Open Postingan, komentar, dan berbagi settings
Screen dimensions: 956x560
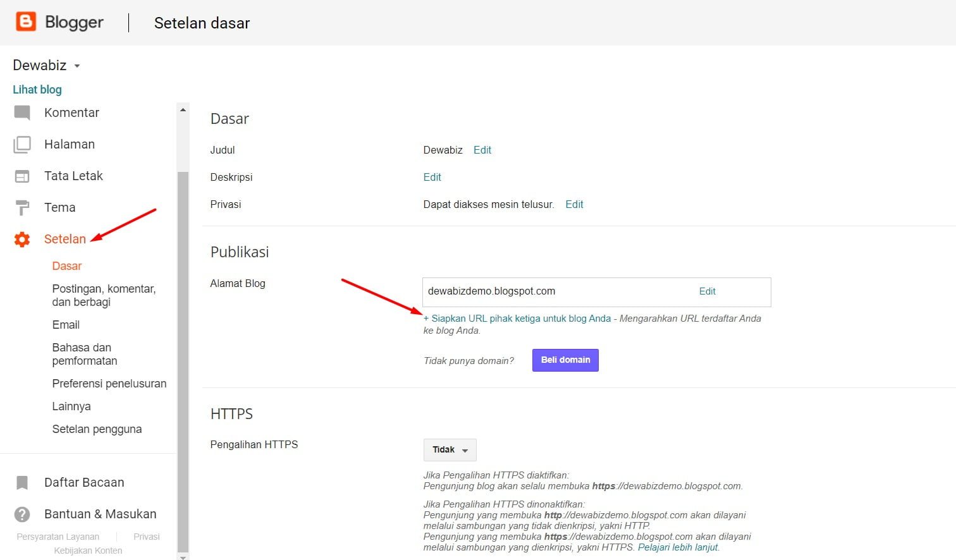click(x=104, y=295)
